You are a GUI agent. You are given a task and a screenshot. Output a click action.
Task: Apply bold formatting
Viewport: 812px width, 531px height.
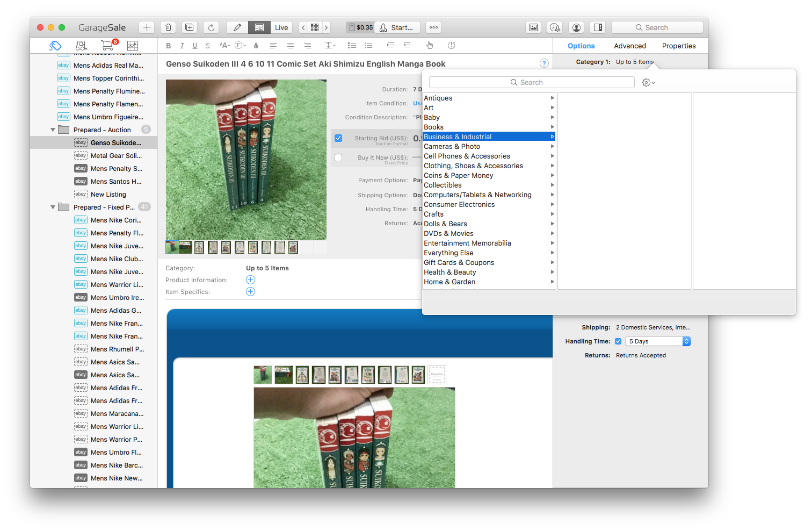click(169, 46)
